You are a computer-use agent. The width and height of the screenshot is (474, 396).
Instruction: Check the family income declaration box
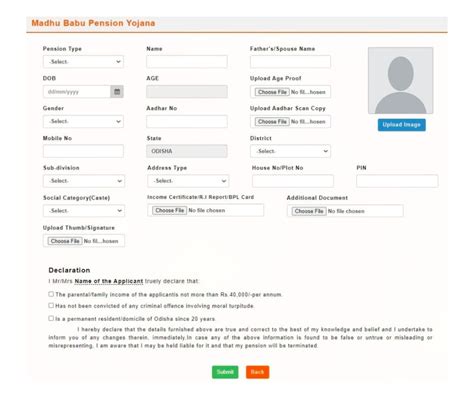coord(51,294)
